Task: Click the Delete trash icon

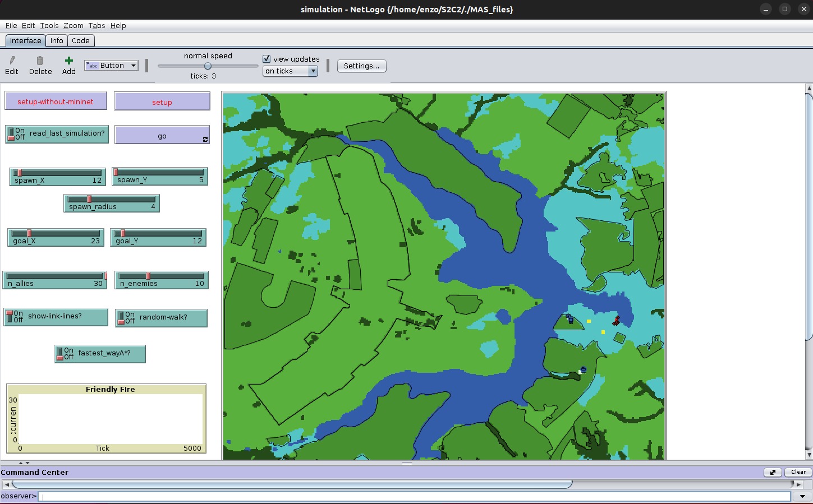Action: click(40, 61)
